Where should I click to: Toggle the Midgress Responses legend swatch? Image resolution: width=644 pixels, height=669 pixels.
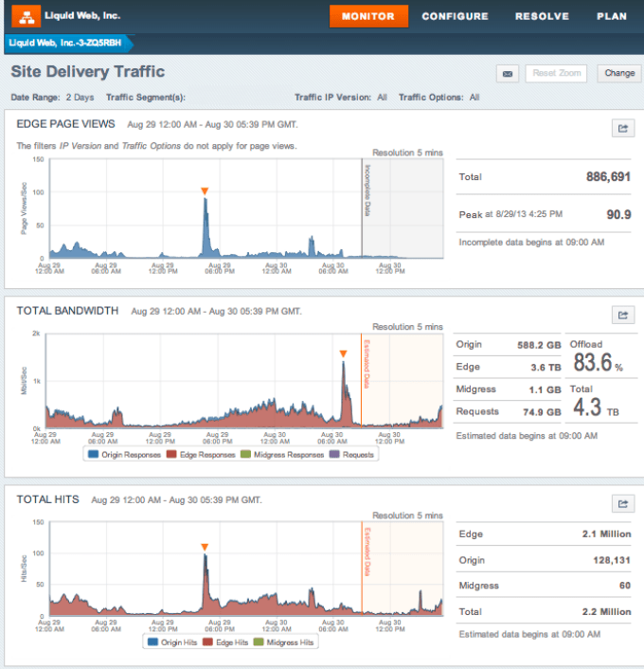(245, 454)
